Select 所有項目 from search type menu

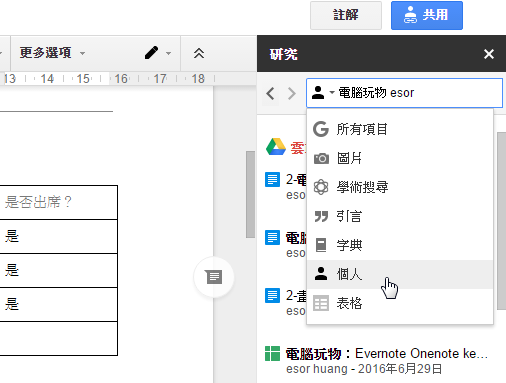tap(400, 129)
